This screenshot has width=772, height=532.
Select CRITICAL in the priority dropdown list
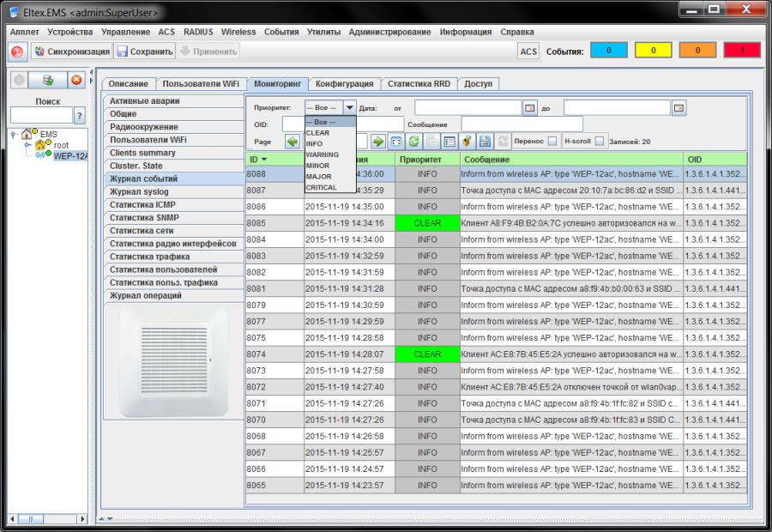pyautogui.click(x=322, y=187)
